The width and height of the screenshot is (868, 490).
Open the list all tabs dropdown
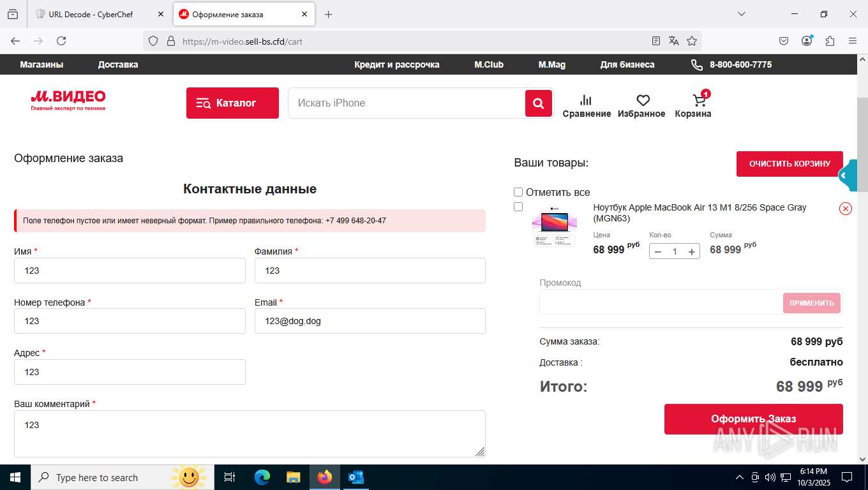tap(741, 14)
